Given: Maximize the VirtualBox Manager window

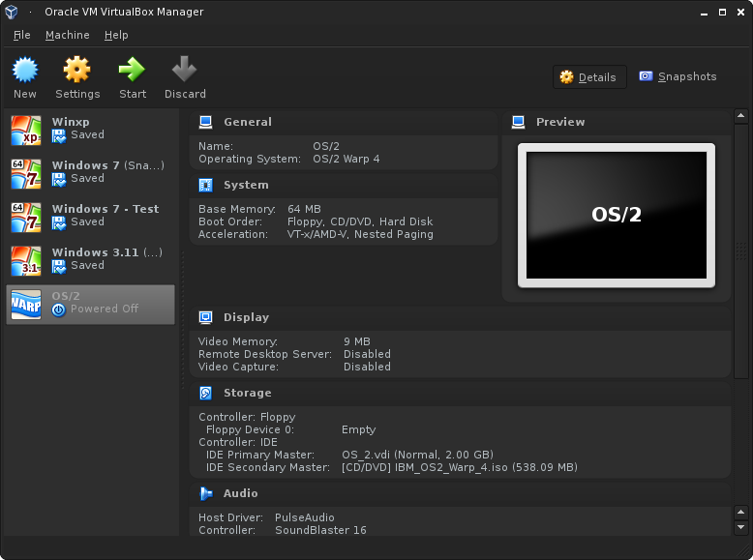Looking at the screenshot, I should 722,13.
